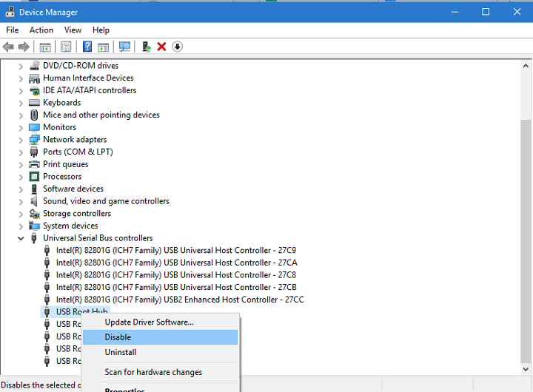Maximize the Device Manager window

click(x=486, y=12)
